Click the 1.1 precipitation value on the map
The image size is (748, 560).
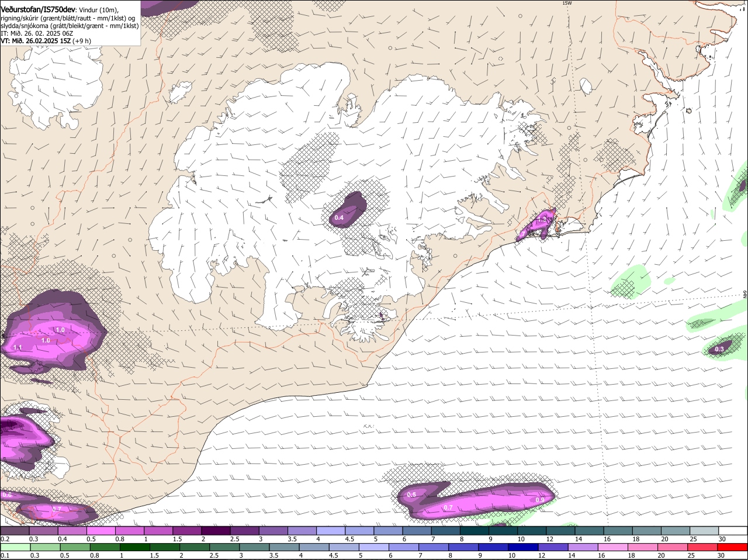click(x=18, y=347)
